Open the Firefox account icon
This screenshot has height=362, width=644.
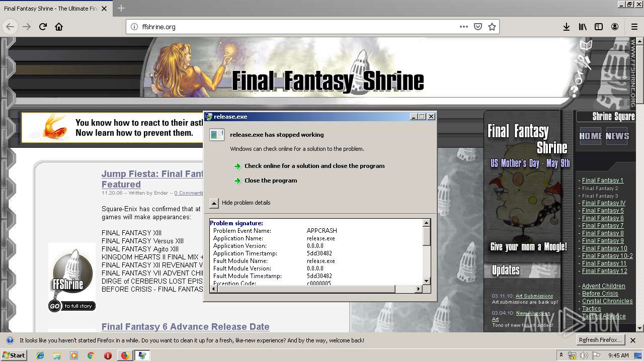coord(615,27)
